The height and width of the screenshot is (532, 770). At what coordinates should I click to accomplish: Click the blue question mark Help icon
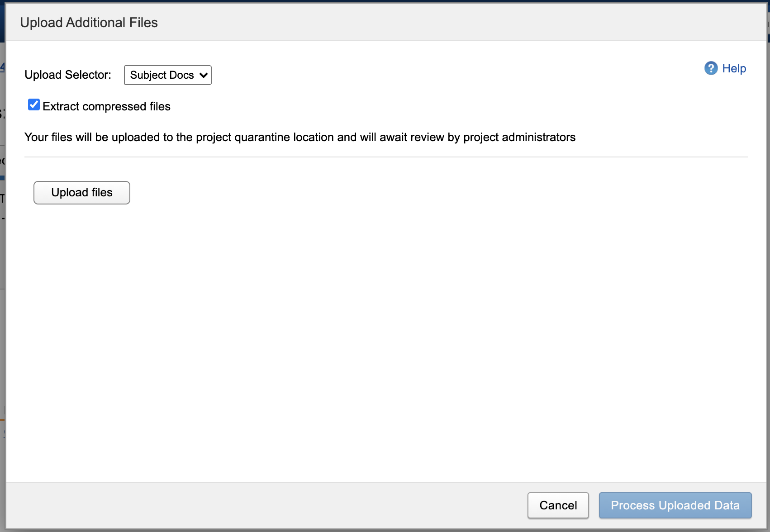click(711, 68)
